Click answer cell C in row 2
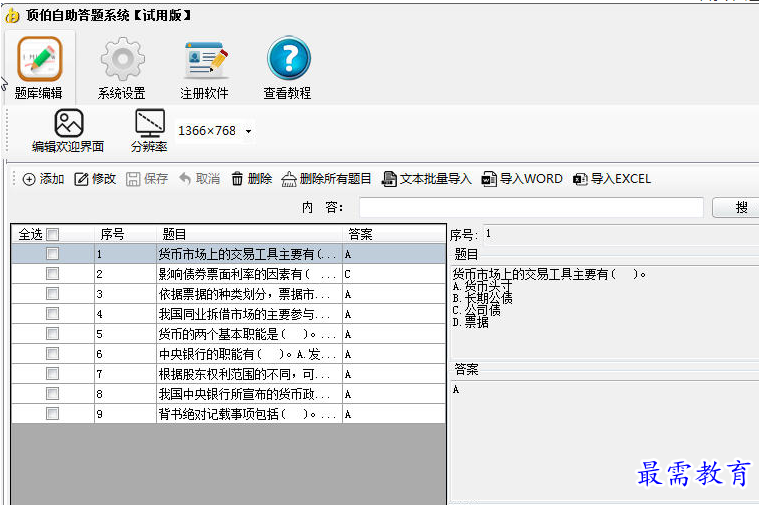Viewport: 759px width, 505px height. click(x=394, y=274)
